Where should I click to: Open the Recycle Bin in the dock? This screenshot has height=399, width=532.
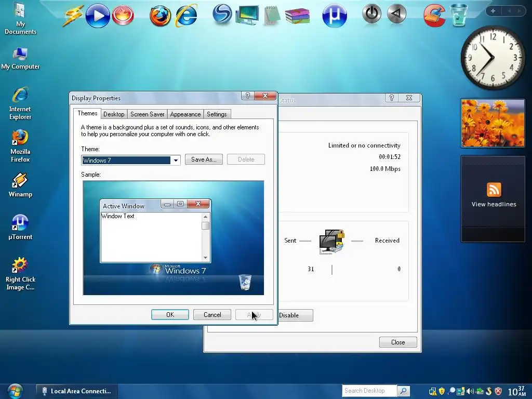(x=459, y=15)
